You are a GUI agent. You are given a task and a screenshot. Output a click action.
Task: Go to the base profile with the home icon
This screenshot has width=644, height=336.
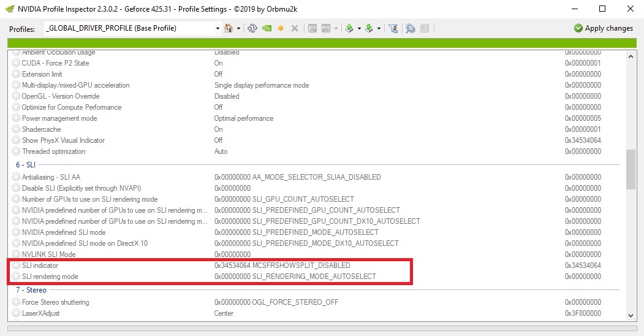coord(229,28)
